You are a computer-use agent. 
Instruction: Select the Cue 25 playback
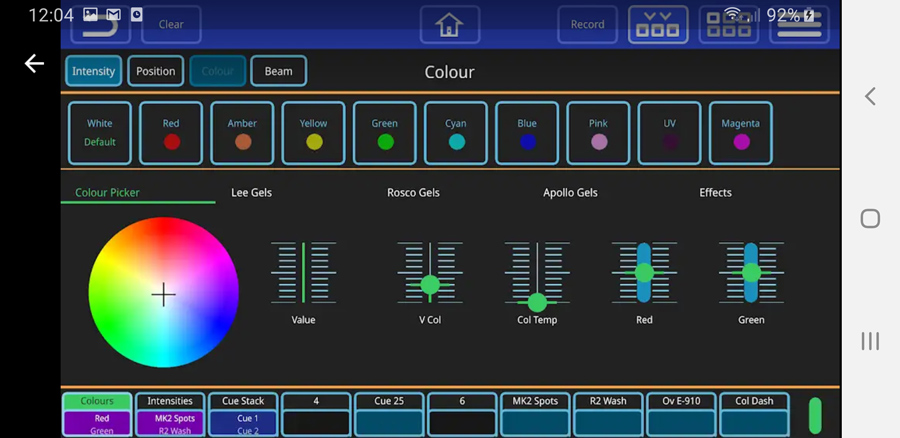[389, 415]
